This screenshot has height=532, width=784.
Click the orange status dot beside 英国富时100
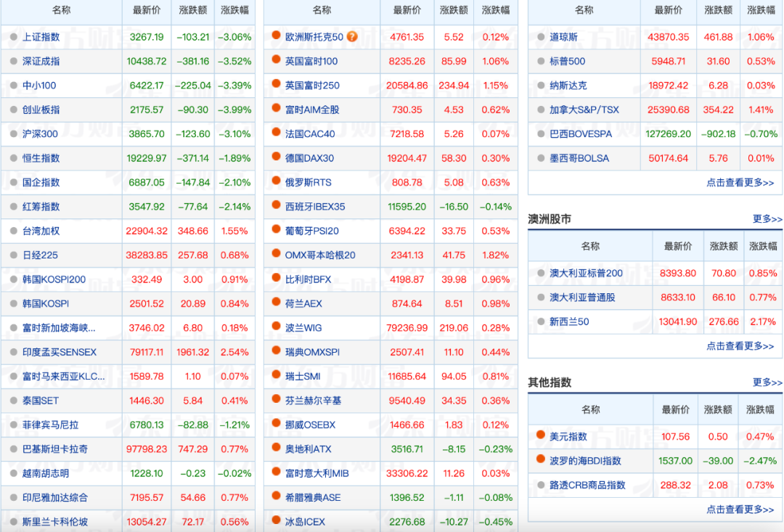coord(276,60)
